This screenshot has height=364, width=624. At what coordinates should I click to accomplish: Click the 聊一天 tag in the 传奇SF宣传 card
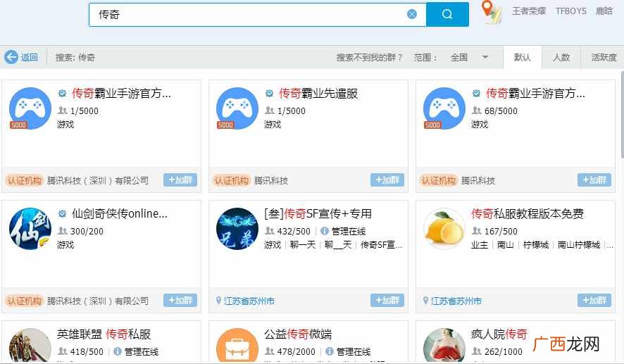coord(303,245)
